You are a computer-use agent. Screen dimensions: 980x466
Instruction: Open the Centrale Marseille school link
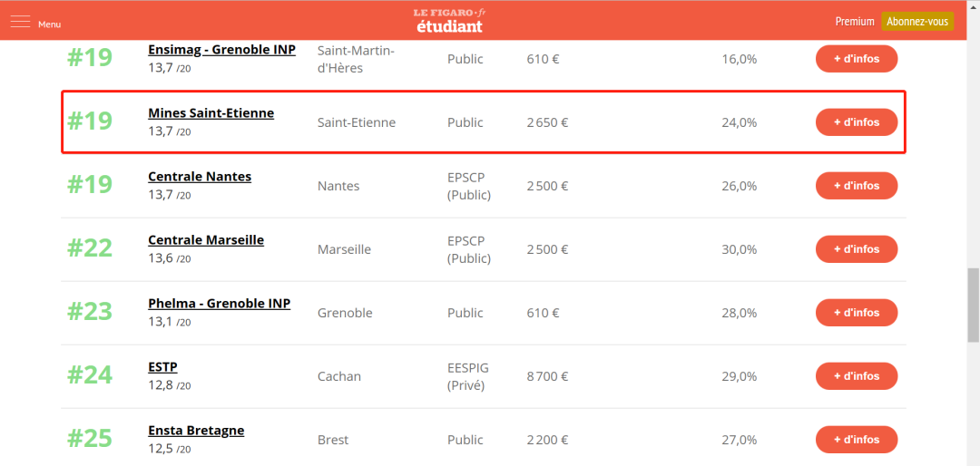tap(206, 240)
